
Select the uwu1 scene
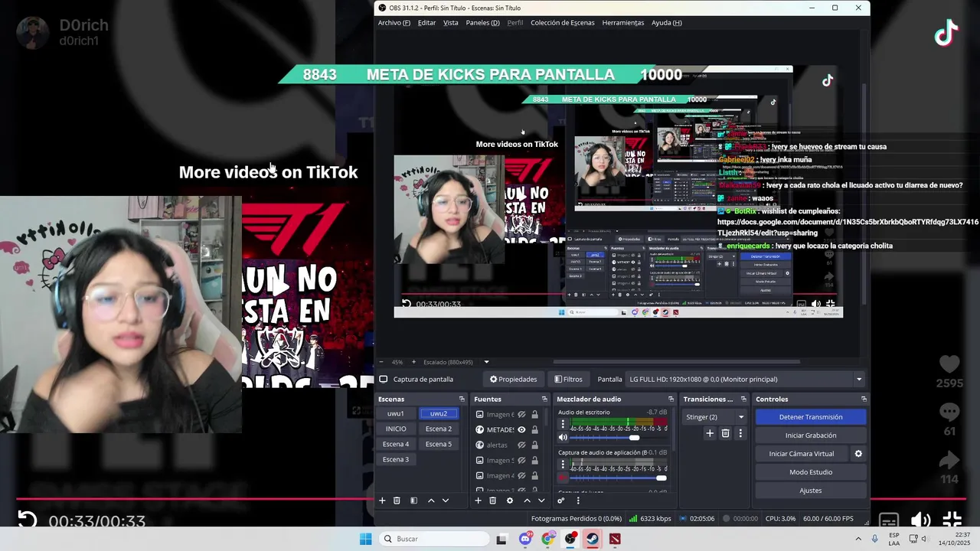[396, 414]
